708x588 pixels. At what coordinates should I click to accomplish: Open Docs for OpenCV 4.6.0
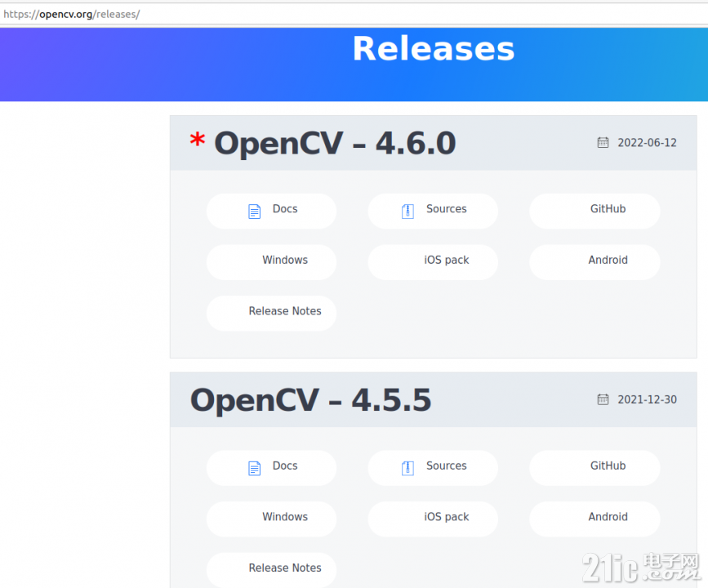click(271, 211)
